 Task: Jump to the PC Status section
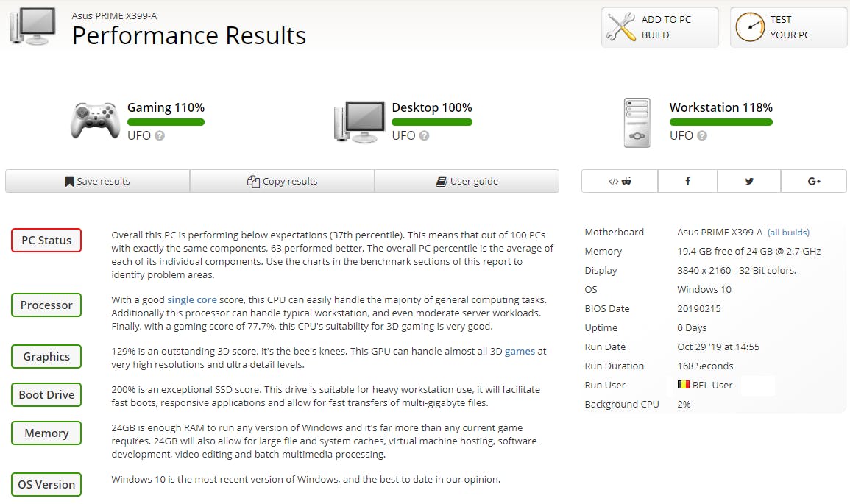point(46,240)
